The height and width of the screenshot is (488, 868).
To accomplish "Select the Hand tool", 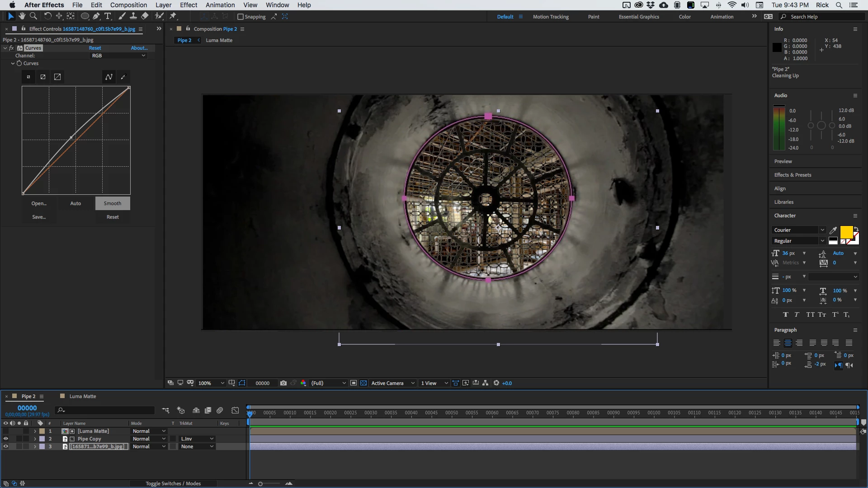I will click(x=22, y=16).
